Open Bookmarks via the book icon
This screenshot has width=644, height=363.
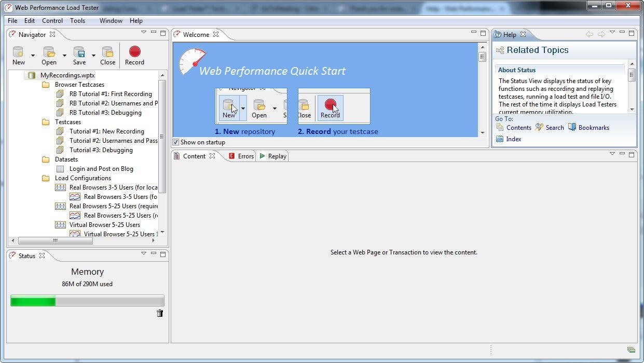573,127
